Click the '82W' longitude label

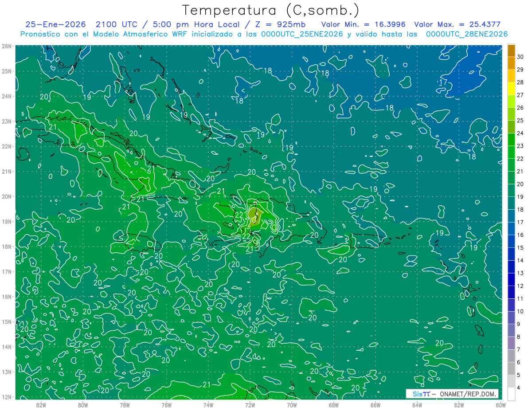tap(41, 404)
